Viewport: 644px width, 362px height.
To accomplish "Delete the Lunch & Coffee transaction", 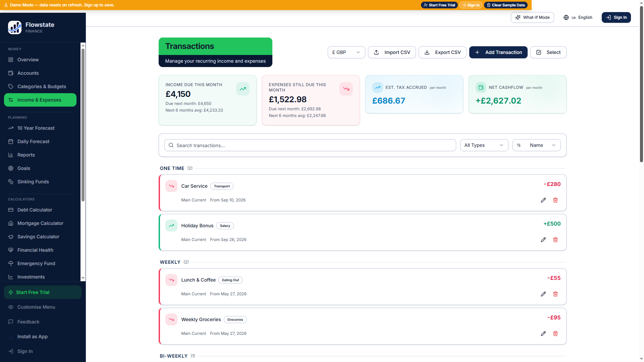I will point(555,294).
